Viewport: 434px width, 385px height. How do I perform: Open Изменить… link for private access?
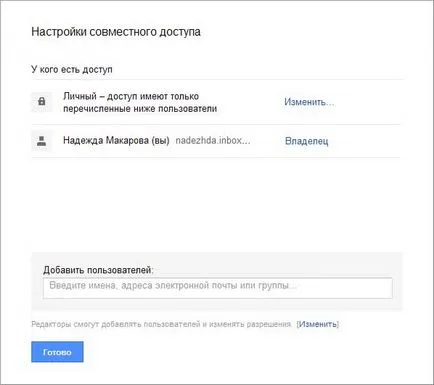(x=309, y=102)
